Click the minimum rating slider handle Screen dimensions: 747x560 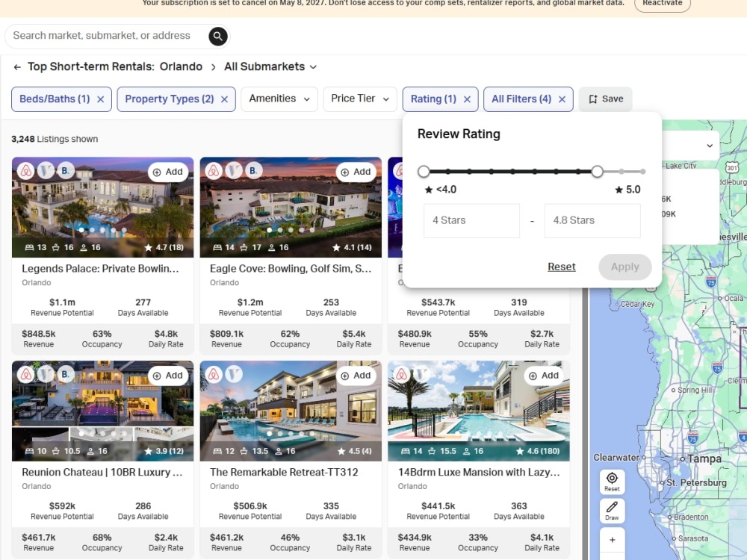coord(424,172)
